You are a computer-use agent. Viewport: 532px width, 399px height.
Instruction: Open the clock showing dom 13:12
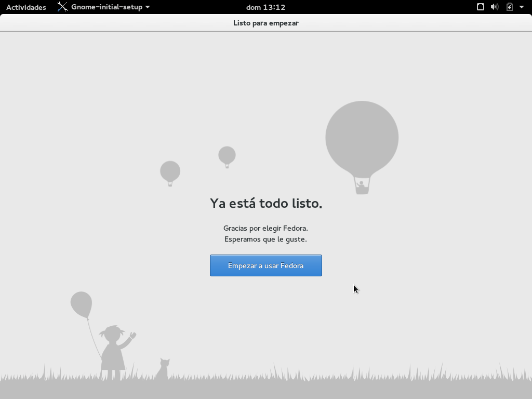tap(265, 7)
